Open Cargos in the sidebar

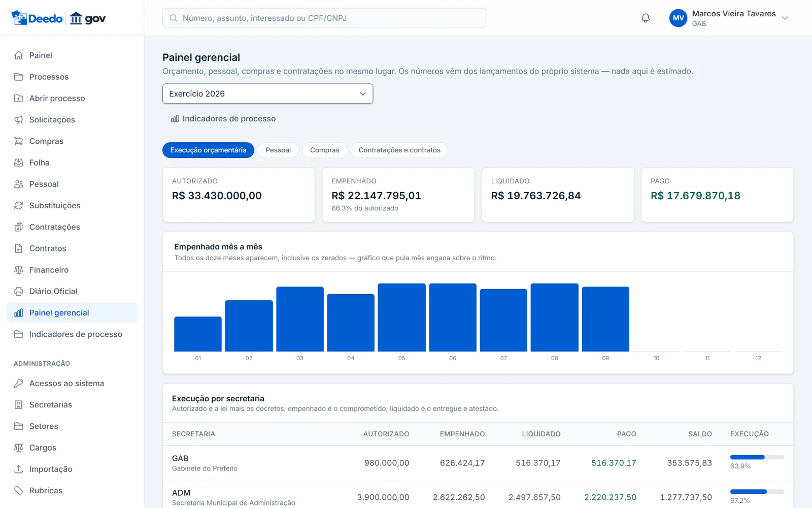(72, 448)
